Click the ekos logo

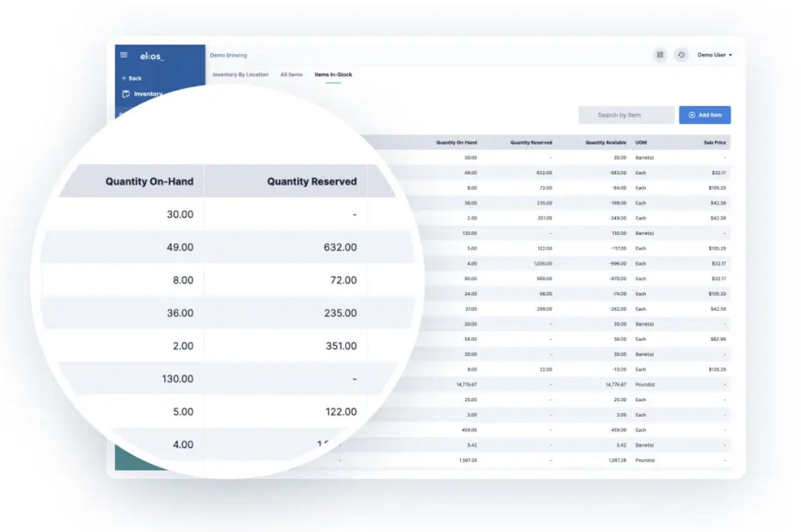pos(152,55)
